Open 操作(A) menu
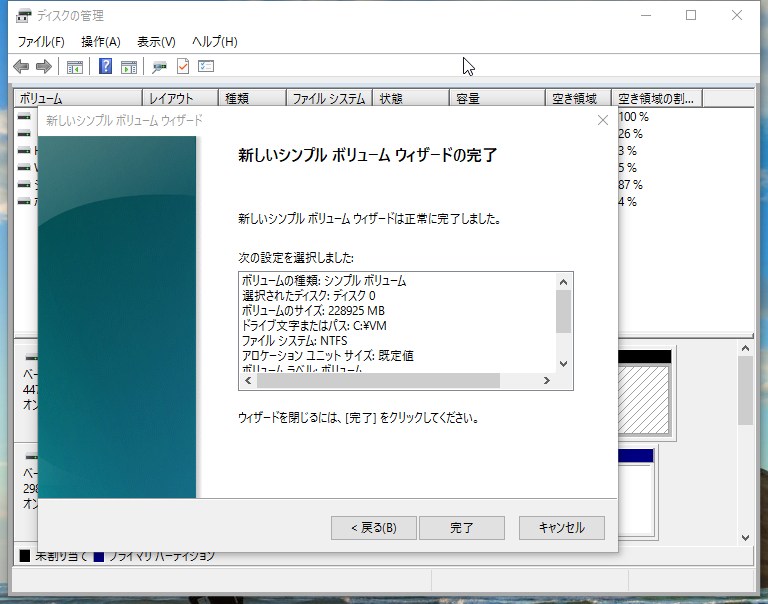This screenshot has height=604, width=768. pyautogui.click(x=101, y=42)
